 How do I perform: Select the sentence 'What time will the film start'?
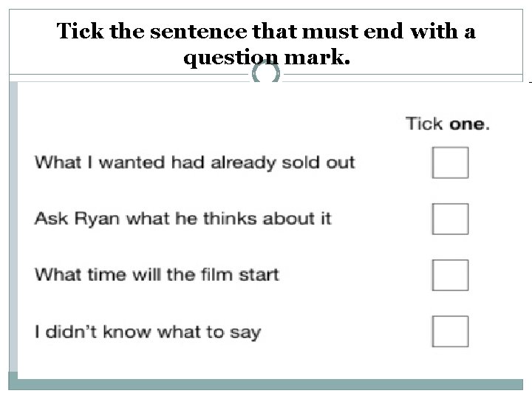point(157,274)
